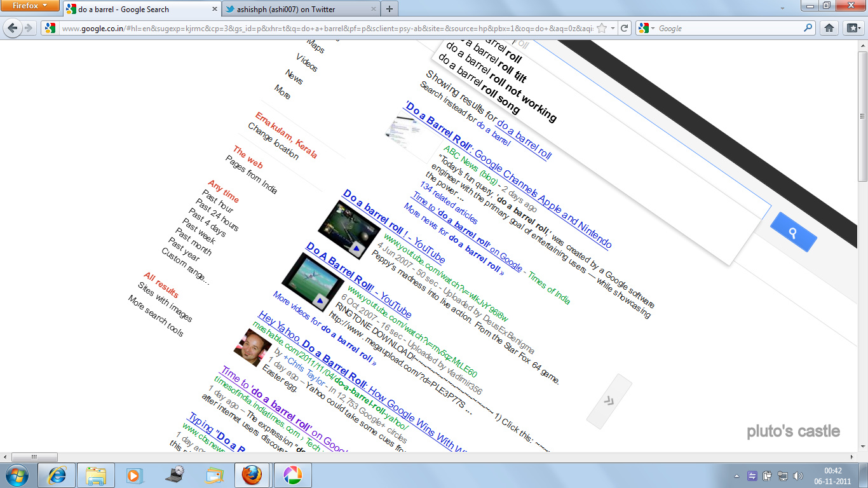Image resolution: width=868 pixels, height=488 pixels.
Task: Filter results to Past hour
Action: tap(218, 201)
